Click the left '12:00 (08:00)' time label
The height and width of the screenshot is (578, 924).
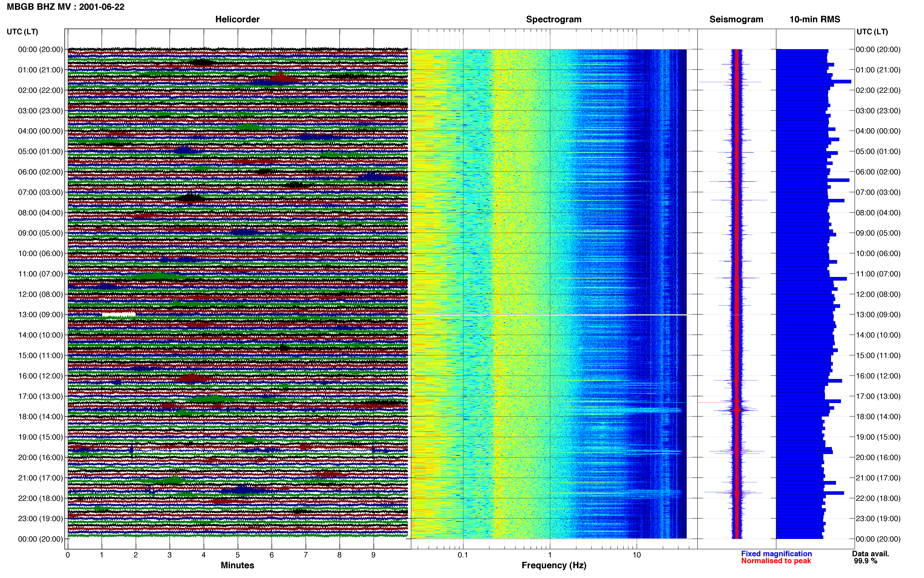(x=41, y=294)
